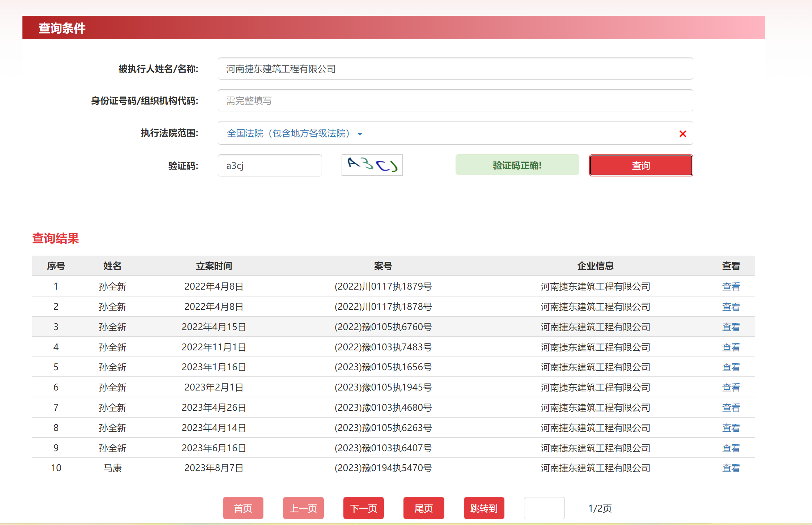Click date 2023年6月16日 in row 9

(214, 448)
